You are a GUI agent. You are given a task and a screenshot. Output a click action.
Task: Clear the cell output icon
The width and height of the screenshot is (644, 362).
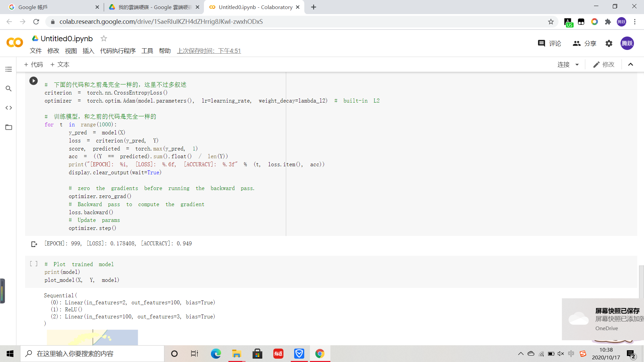tap(34, 244)
